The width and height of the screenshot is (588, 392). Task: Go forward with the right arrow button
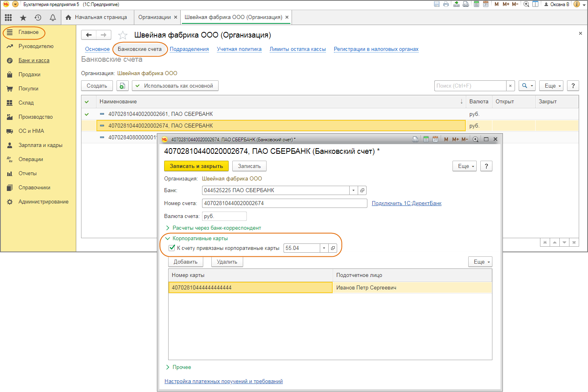(104, 35)
